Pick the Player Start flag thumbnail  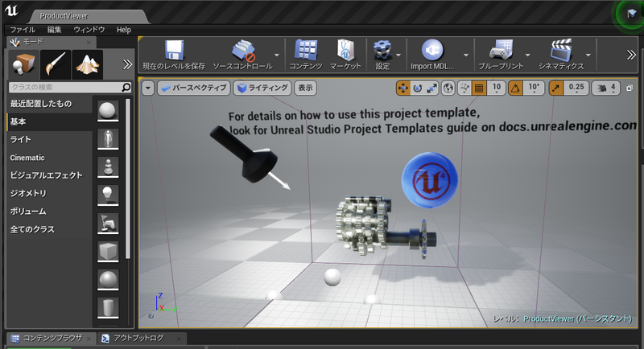[x=108, y=224]
